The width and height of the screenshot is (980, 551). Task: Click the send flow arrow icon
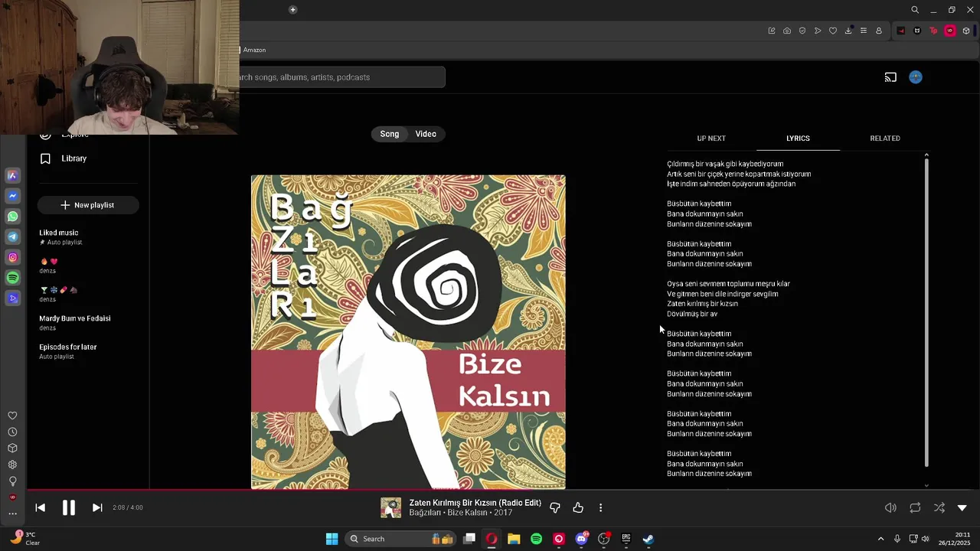pyautogui.click(x=818, y=31)
